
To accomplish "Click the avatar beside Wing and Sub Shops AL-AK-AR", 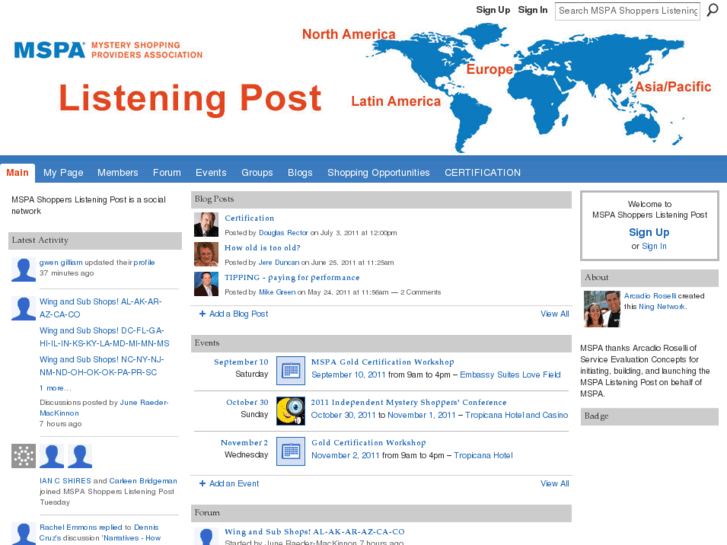I will click(24, 308).
